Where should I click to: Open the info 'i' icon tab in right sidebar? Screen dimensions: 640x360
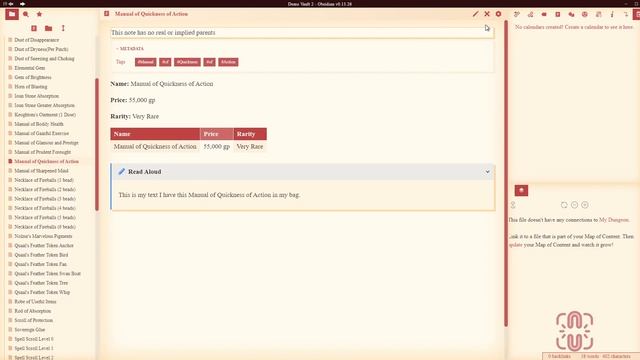pos(612,14)
